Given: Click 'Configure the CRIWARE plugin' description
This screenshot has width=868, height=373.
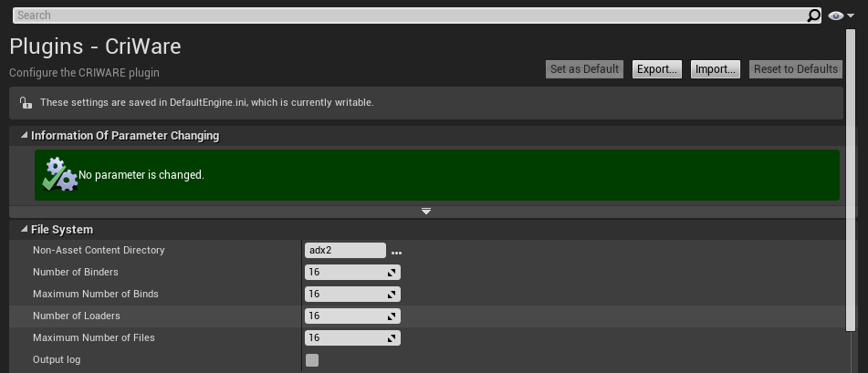Looking at the screenshot, I should 84,72.
